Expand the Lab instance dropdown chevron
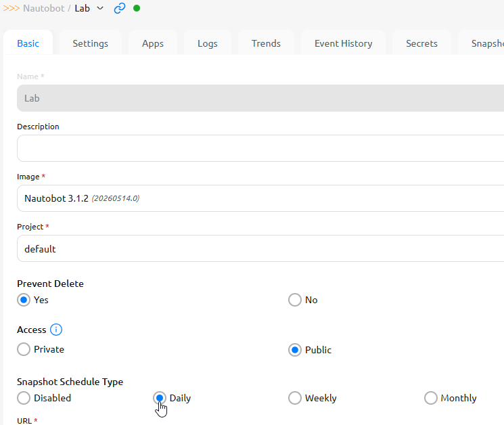Screen dimensions: 504x425 100,8
